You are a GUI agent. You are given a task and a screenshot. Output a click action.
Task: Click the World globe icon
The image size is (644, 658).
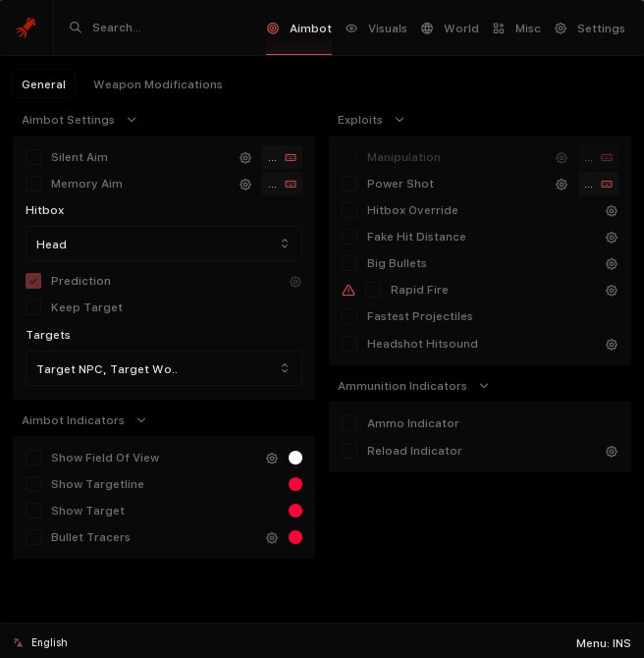coord(427,28)
